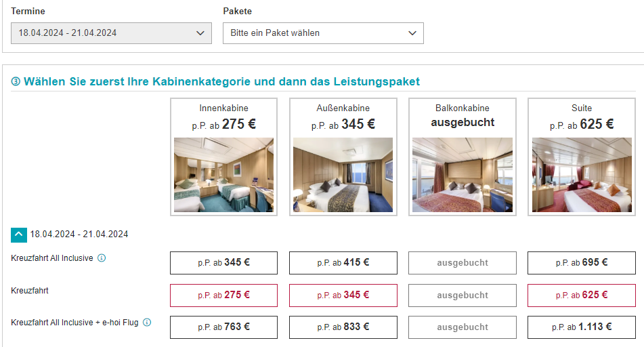Open the Termine date dropdown

click(111, 33)
